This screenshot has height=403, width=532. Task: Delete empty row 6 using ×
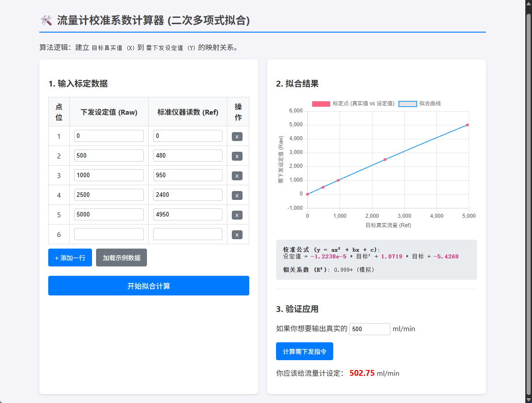click(237, 235)
